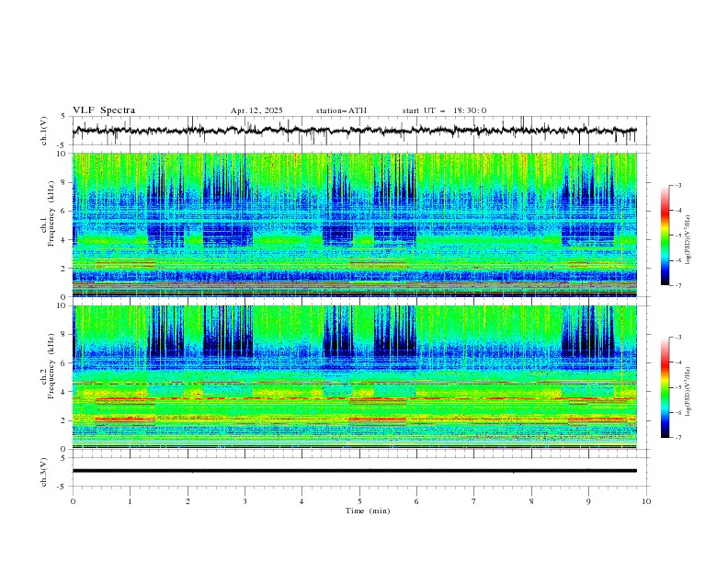
Task: Click the ch.1 spectrogram panel
Action: (354, 224)
